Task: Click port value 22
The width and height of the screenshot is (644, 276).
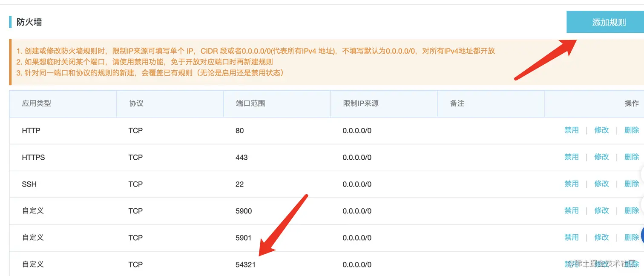Action: (240, 184)
